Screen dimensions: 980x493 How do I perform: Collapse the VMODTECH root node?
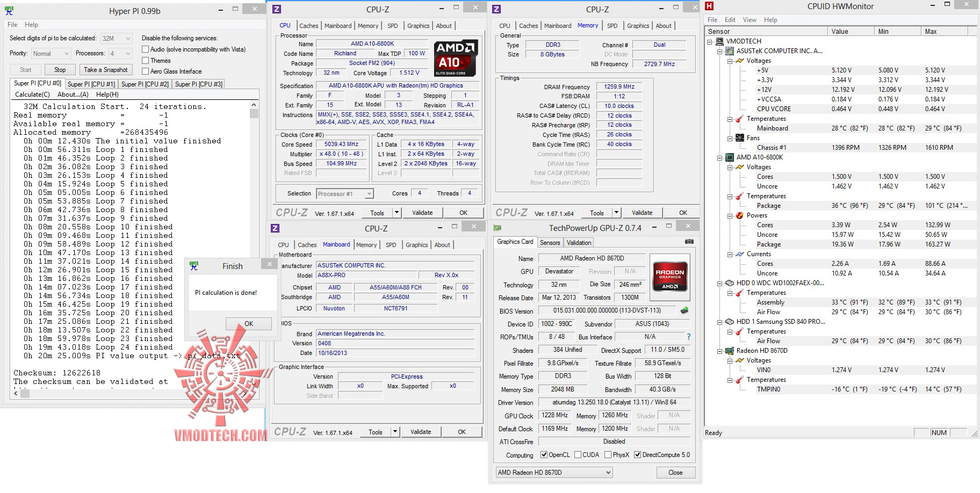click(x=710, y=41)
